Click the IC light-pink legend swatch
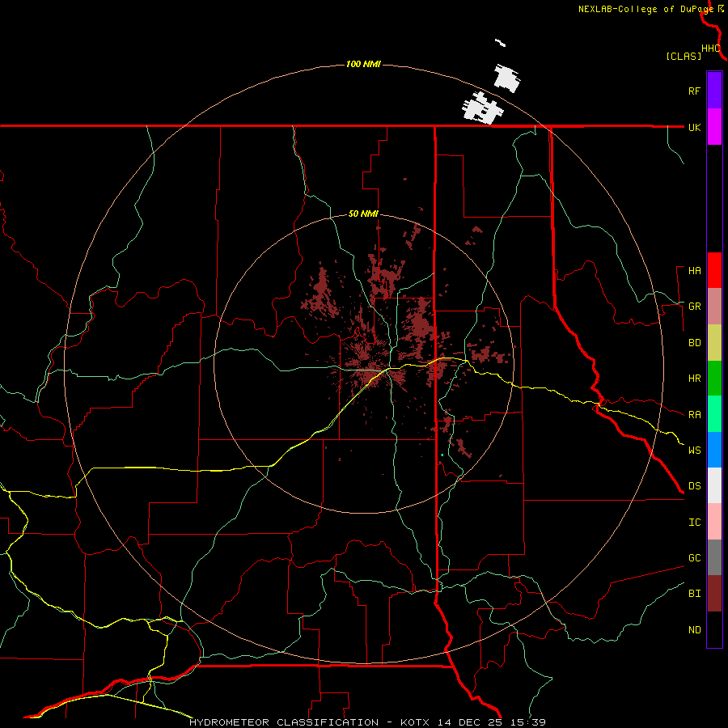This screenshot has height=728, width=728. (x=714, y=522)
